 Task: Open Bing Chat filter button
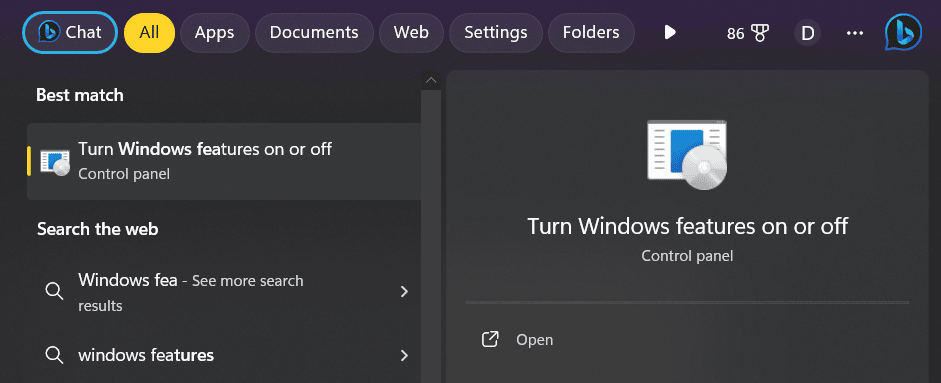pyautogui.click(x=70, y=32)
